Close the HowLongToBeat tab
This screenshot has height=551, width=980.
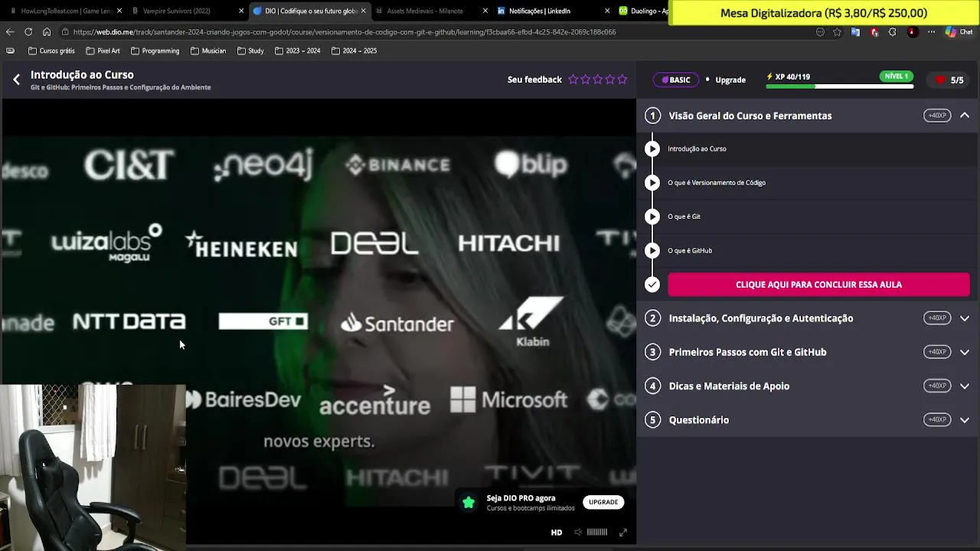click(x=119, y=11)
